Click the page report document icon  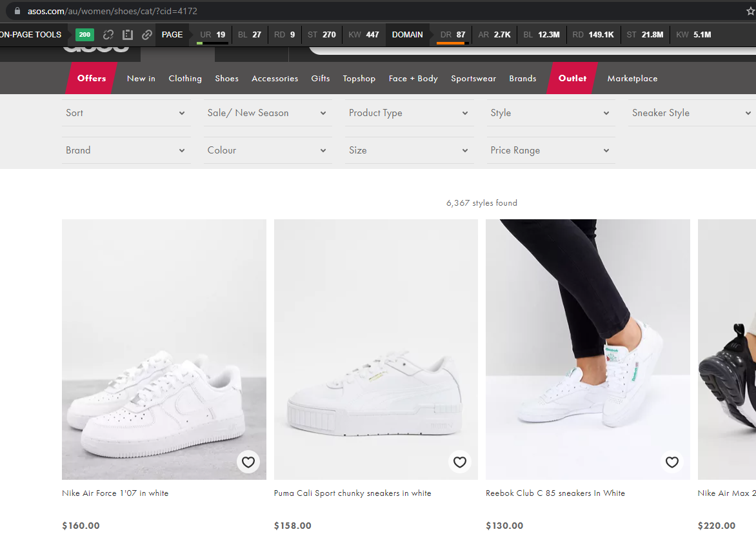(128, 35)
